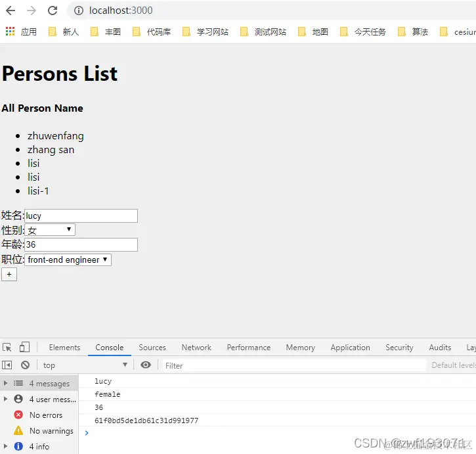Open the cesium bookmark folder
Viewport: 476px width, 454px height.
tap(458, 32)
